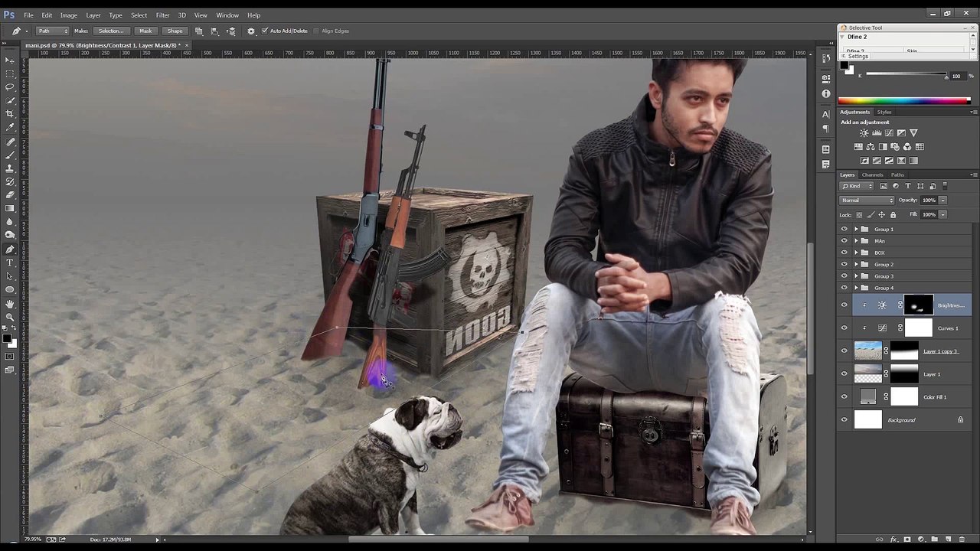Select the Lasso tool
The image size is (980, 551).
point(10,87)
